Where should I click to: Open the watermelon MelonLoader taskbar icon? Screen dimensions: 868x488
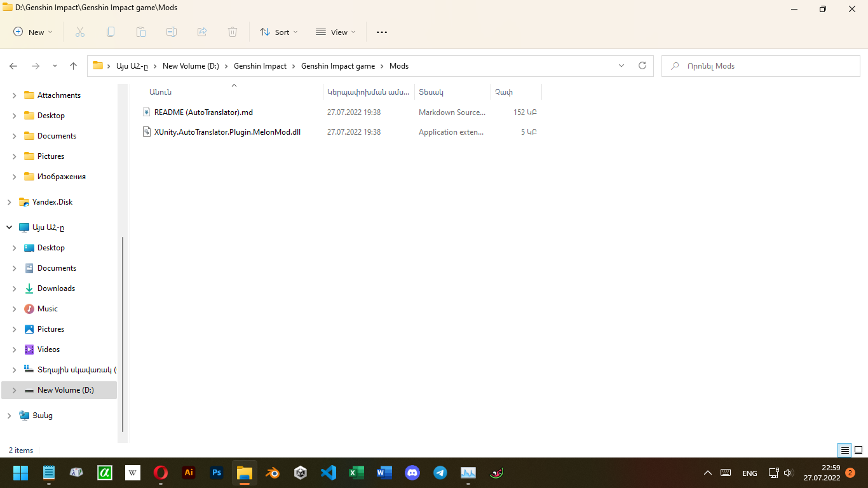click(x=496, y=473)
